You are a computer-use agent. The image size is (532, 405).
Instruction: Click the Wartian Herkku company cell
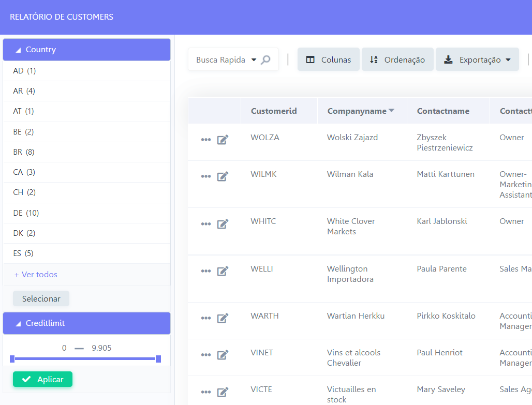point(356,316)
